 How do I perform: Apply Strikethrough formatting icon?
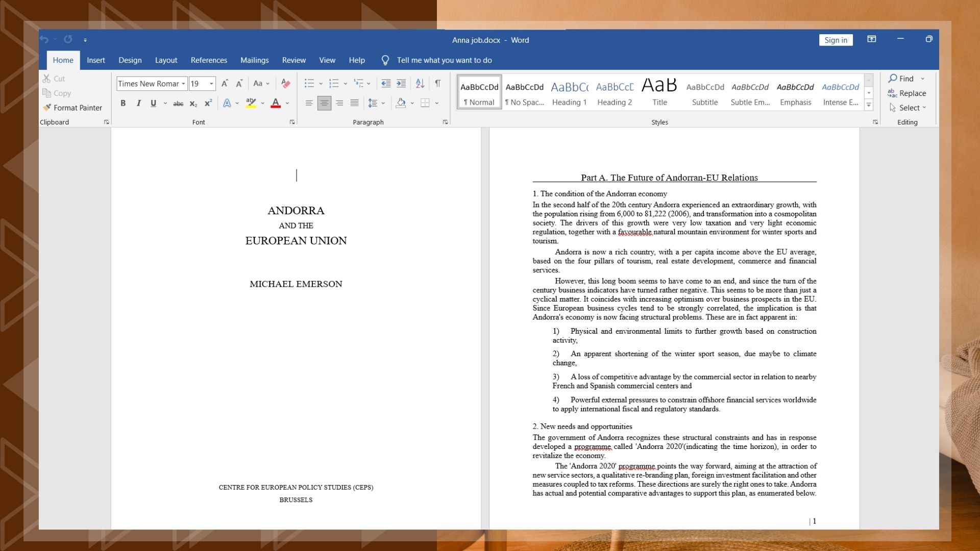pos(178,104)
